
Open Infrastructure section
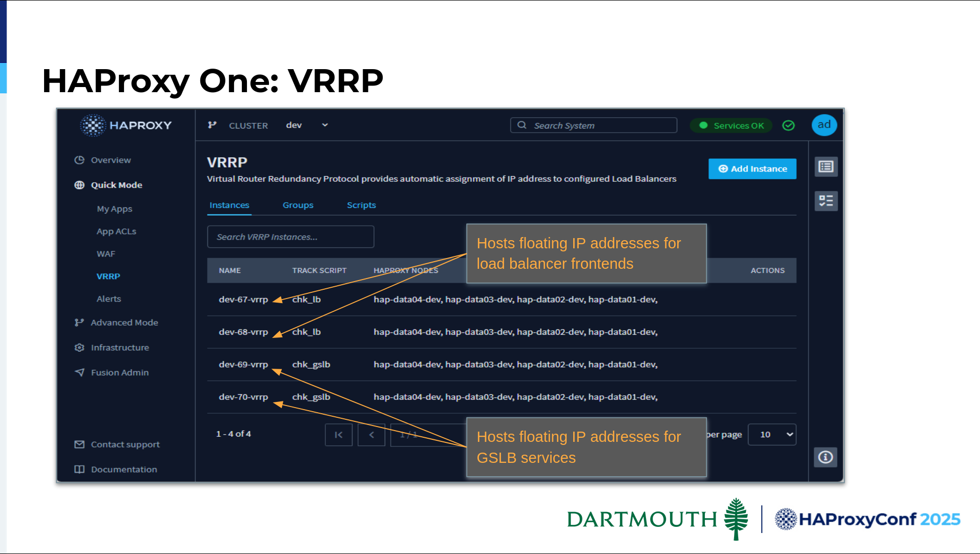click(120, 348)
